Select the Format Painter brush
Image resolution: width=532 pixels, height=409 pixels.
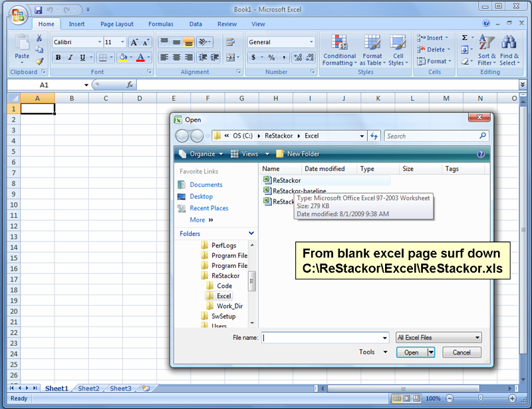39,61
